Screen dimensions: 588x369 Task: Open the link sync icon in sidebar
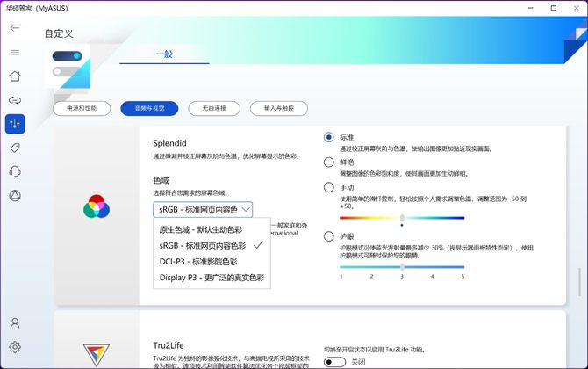15,100
